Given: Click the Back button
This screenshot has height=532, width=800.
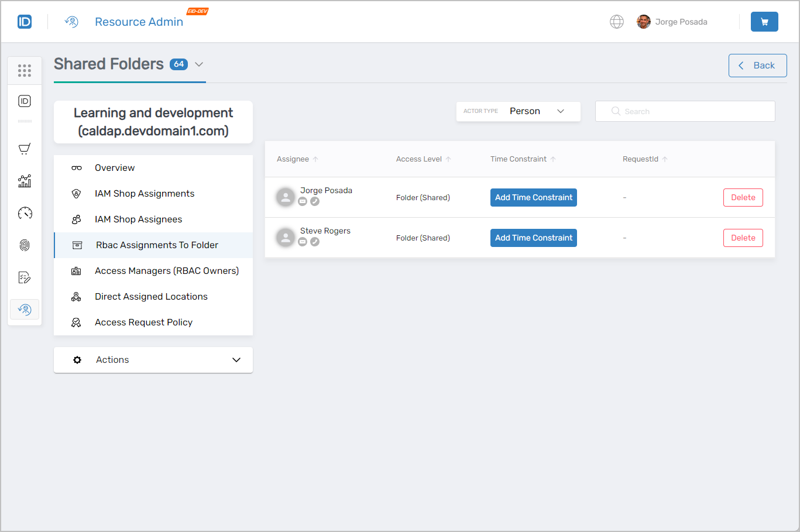Looking at the screenshot, I should tap(757, 66).
